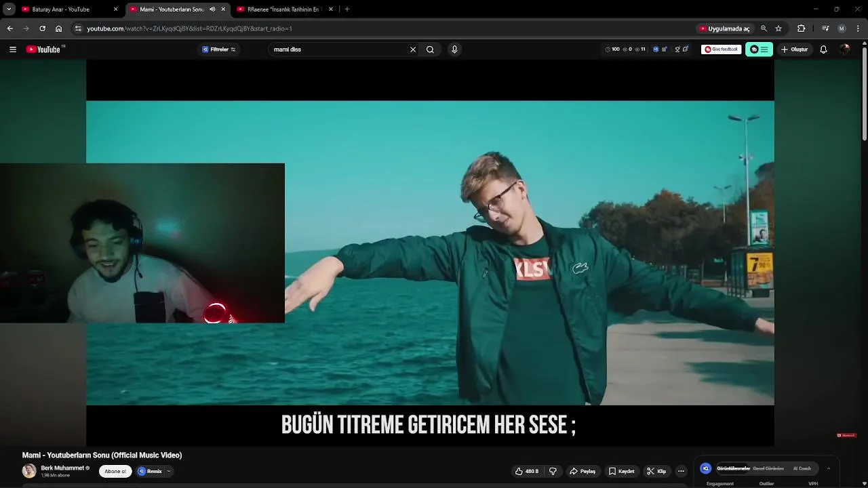This screenshot has width=868, height=488.
Task: Switch to the RRaenee tab
Action: [283, 9]
